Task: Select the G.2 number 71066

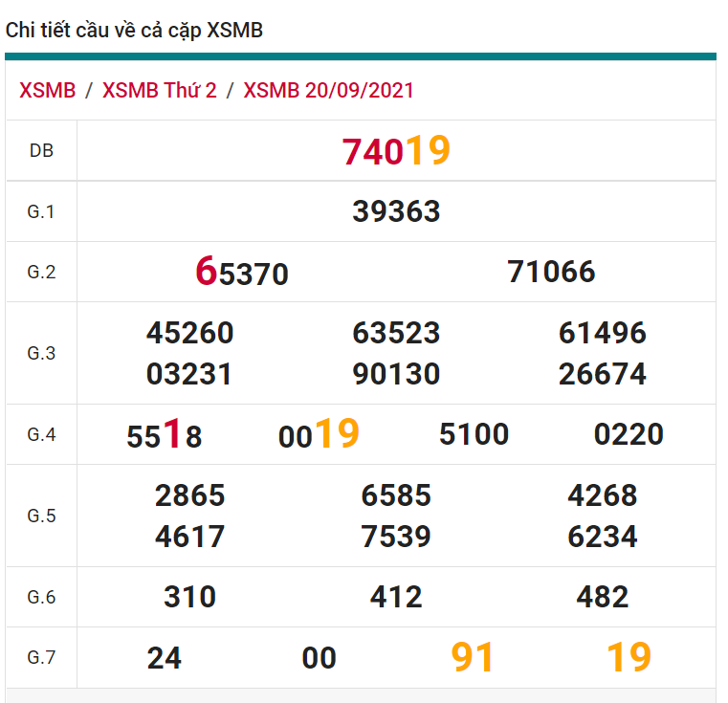Action: [x=551, y=272]
